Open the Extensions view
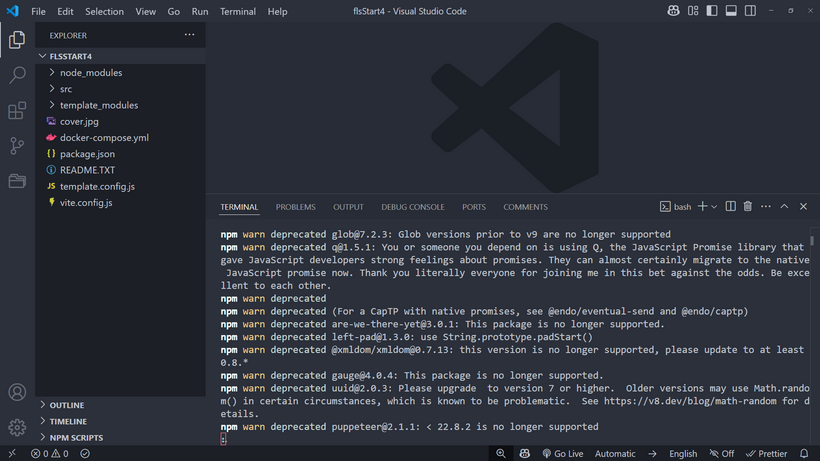 point(17,111)
